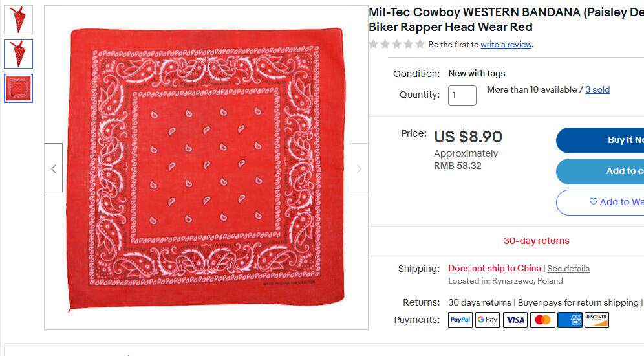Click the Add to cart button
This screenshot has height=356, width=644.
tap(600, 171)
